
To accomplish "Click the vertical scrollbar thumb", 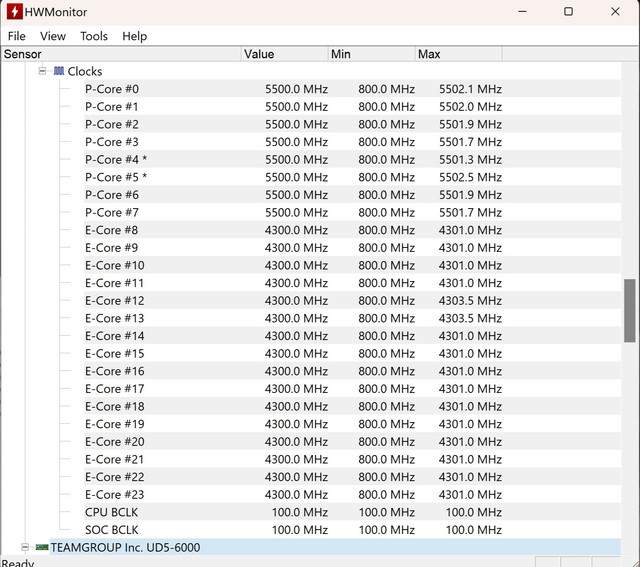I will 630,311.
